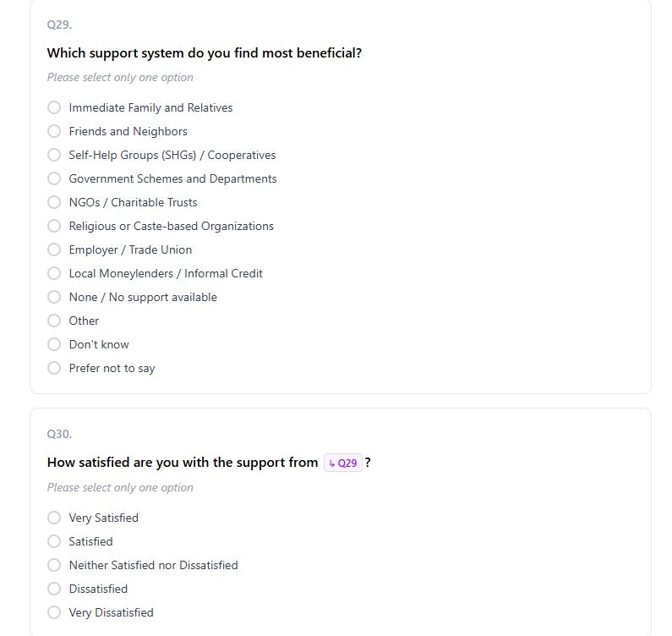Choose Prefer not to say
The image size is (672, 636).
pyautogui.click(x=54, y=368)
